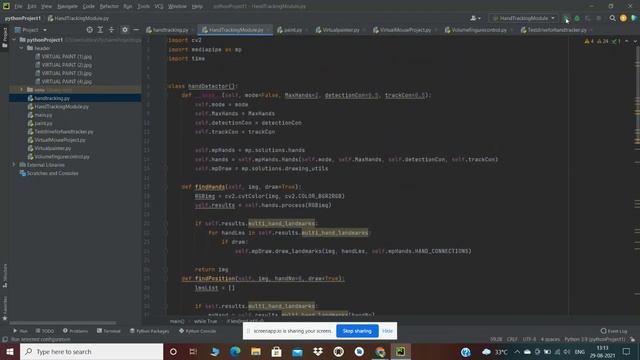
Task: Open Project panel settings gear
Action: 125,30
